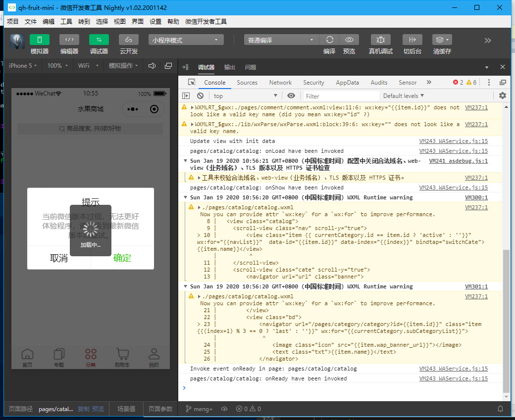Open the 页面参数 status bar item
The image size is (515, 420).
(160, 409)
